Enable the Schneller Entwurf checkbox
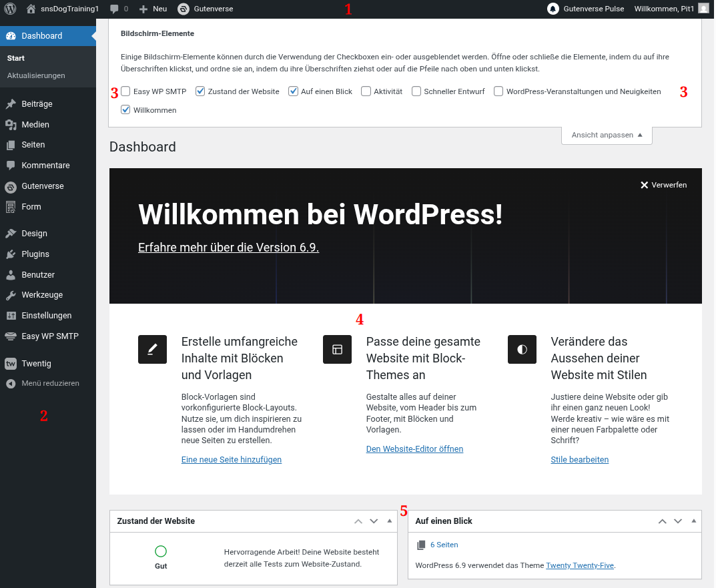The height and width of the screenshot is (588, 716). (x=416, y=91)
